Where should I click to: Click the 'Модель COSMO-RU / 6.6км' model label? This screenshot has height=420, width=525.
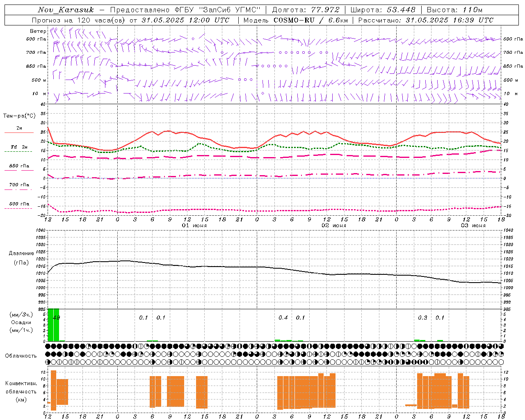coord(296,20)
